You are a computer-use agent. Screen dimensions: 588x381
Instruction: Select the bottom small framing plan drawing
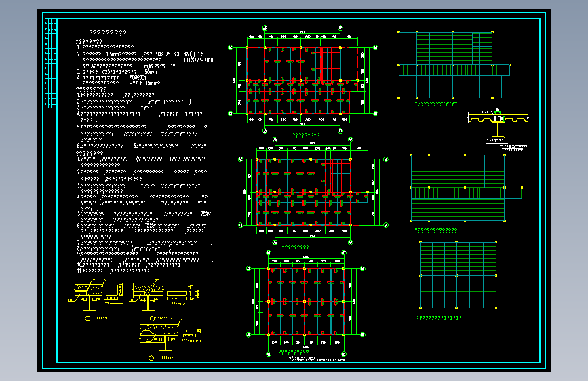point(306,302)
